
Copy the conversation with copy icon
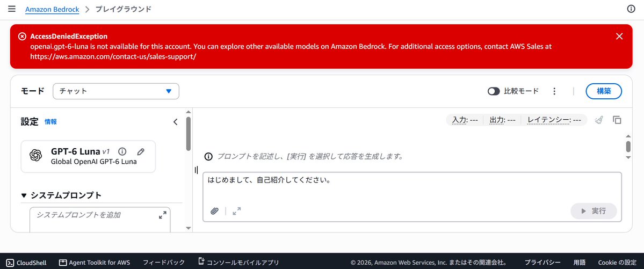click(617, 120)
